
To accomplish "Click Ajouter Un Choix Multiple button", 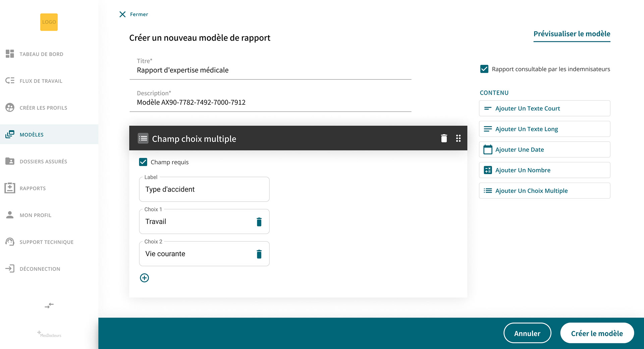I will pyautogui.click(x=544, y=191).
